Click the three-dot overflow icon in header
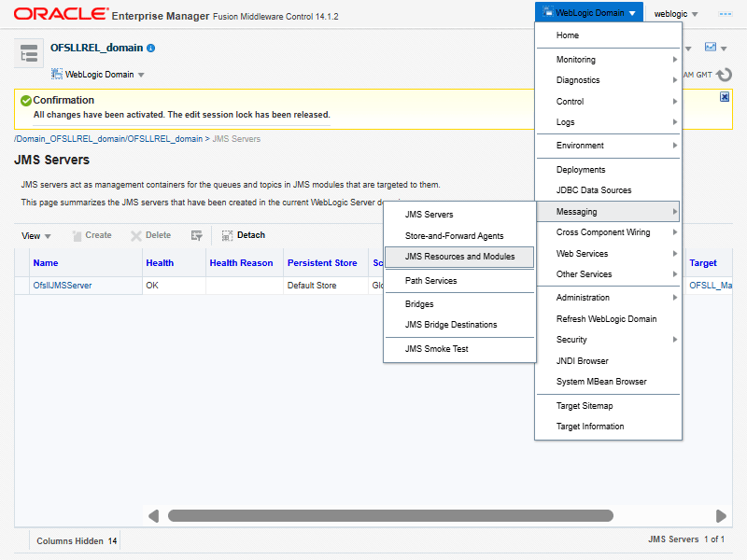 (x=726, y=14)
